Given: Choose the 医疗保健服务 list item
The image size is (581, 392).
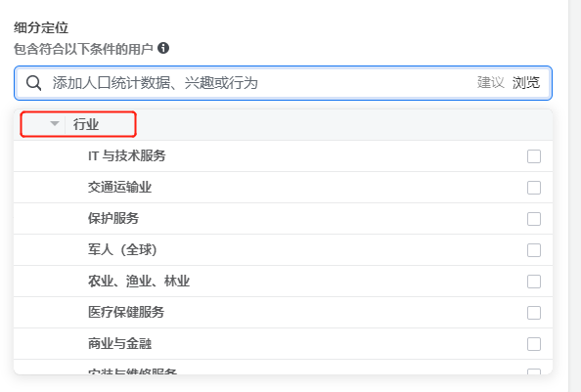Looking at the screenshot, I should (x=126, y=312).
